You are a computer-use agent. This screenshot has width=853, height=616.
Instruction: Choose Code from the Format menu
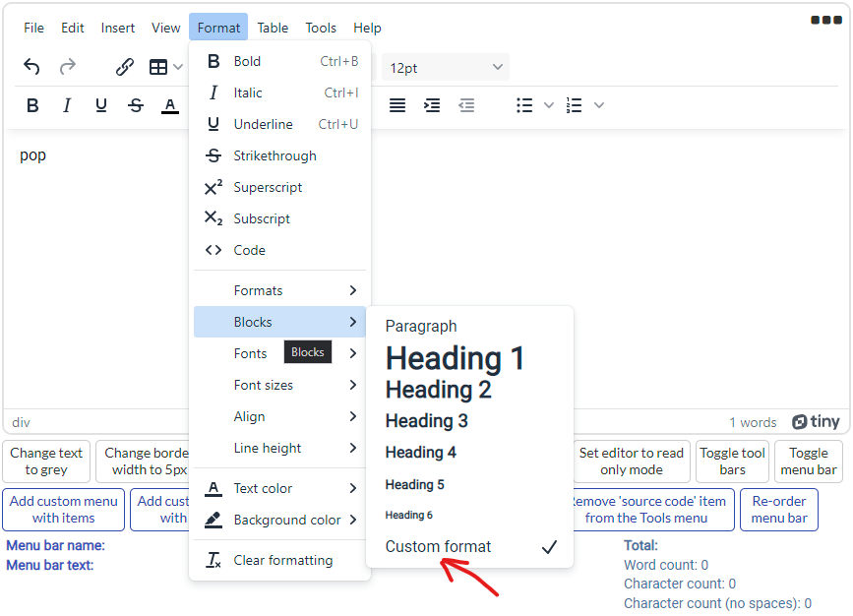[279, 250]
